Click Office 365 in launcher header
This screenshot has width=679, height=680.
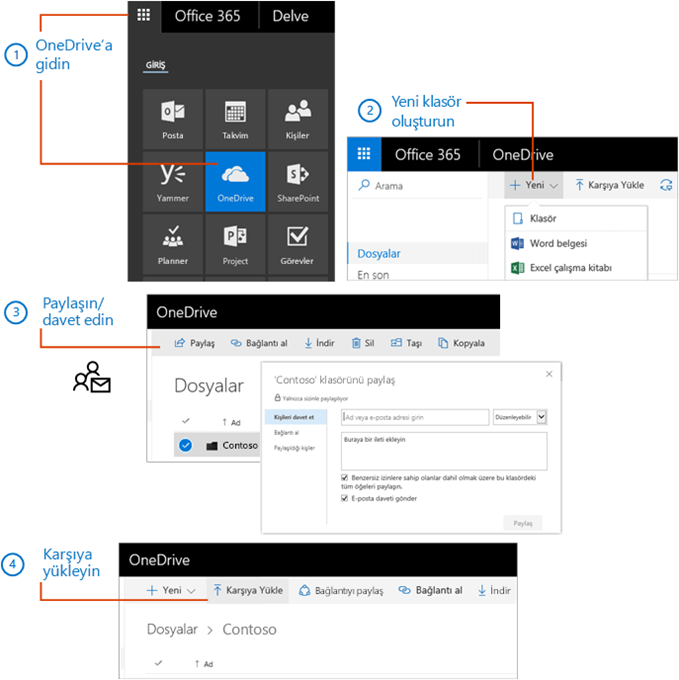pyautogui.click(x=207, y=16)
